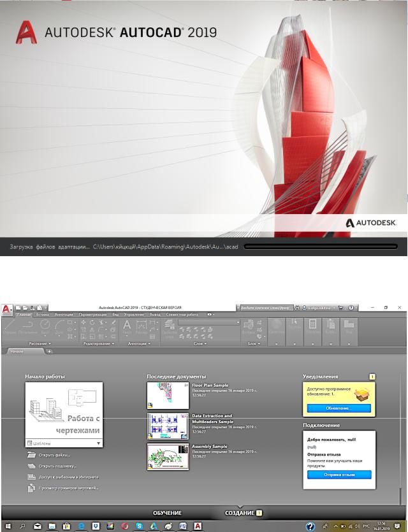Open the Dropbox taskbar icon

96,526
